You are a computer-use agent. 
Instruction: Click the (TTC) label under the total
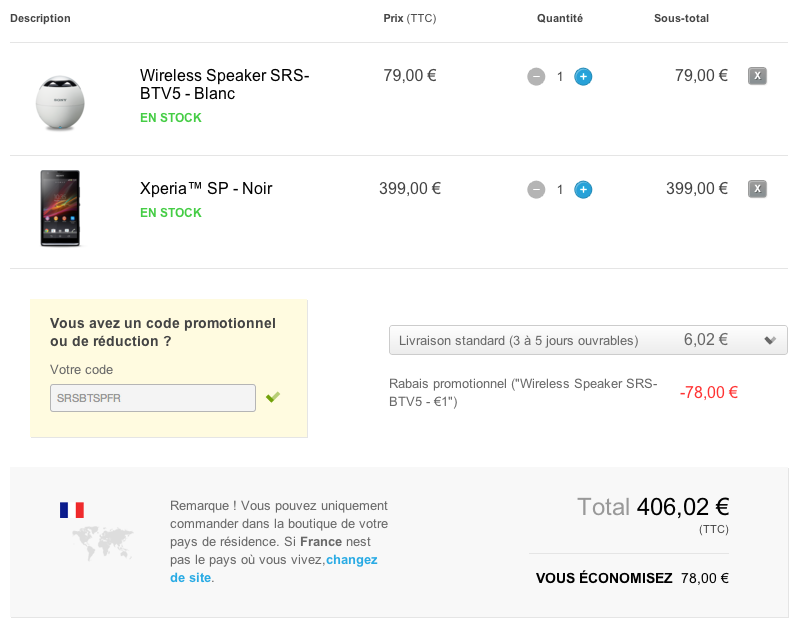click(x=713, y=530)
